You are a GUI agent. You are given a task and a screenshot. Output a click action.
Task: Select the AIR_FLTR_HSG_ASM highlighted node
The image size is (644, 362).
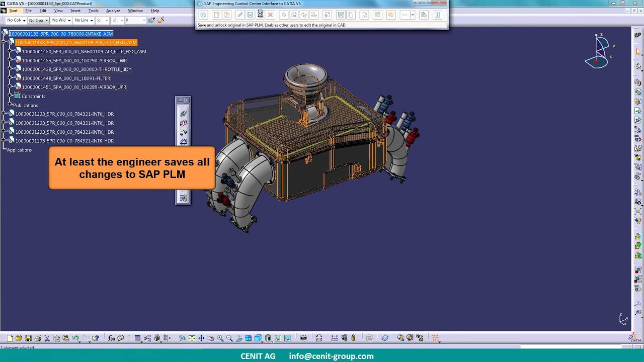[x=76, y=43]
